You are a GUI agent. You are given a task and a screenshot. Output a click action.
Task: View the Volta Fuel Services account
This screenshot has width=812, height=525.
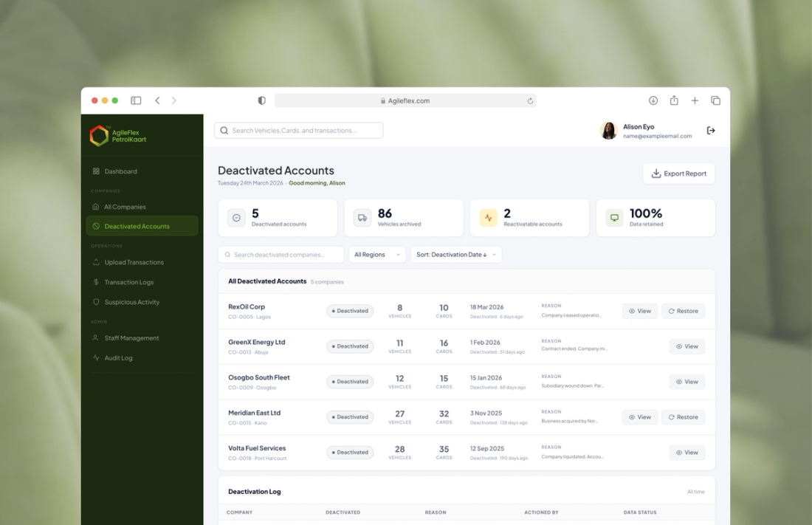(687, 452)
